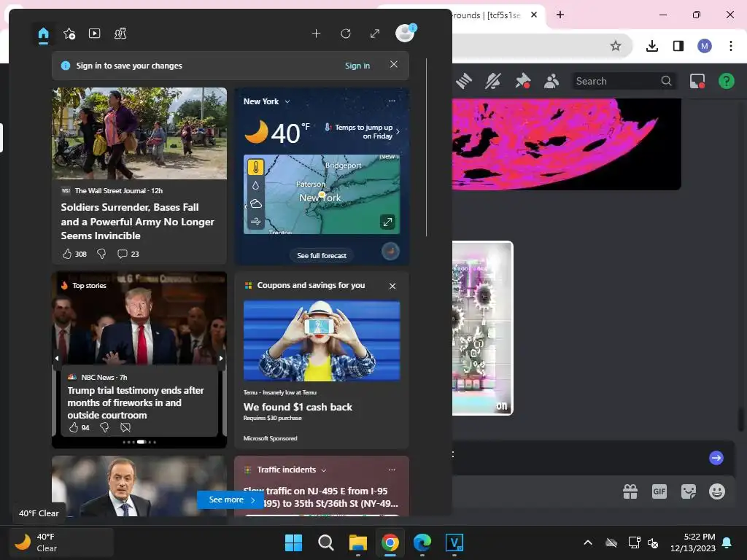Click Sign in link in banner
Screen dimensions: 747x560
(x=357, y=66)
